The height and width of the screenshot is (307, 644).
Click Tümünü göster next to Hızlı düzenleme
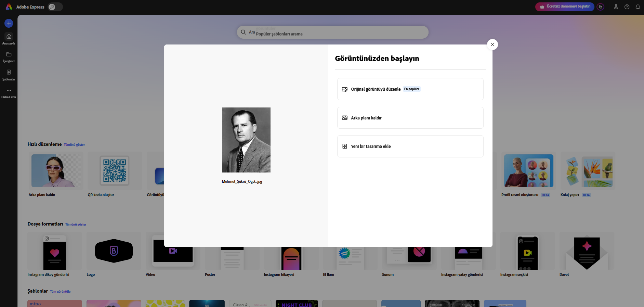tap(74, 145)
